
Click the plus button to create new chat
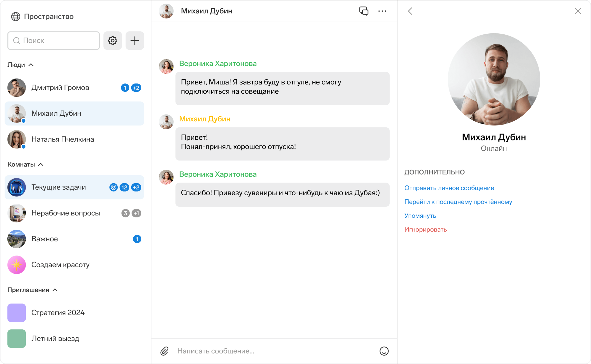click(x=135, y=41)
